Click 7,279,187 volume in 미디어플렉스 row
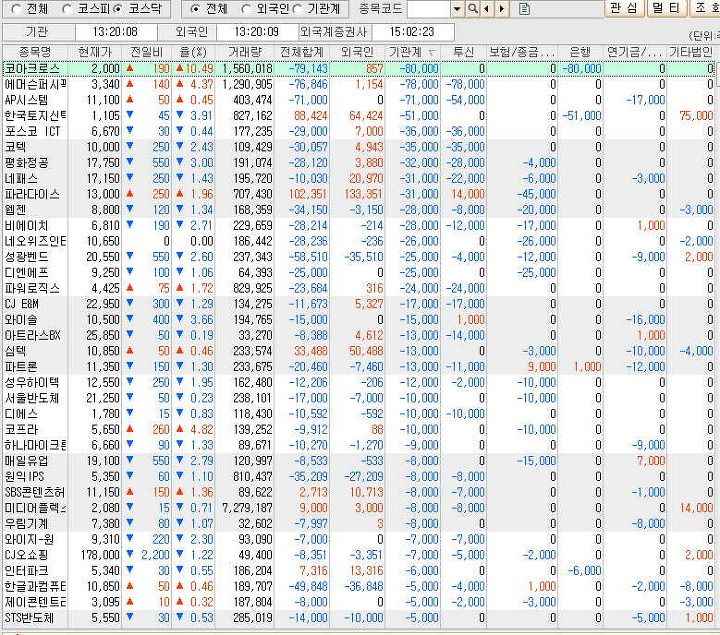 [x=247, y=508]
